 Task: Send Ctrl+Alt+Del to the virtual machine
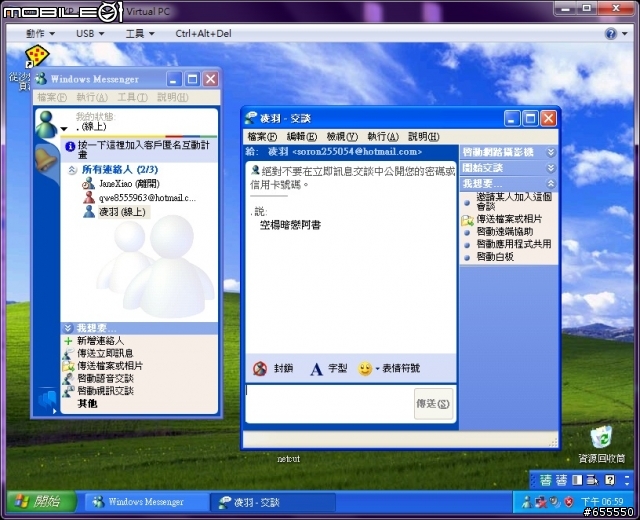203,33
